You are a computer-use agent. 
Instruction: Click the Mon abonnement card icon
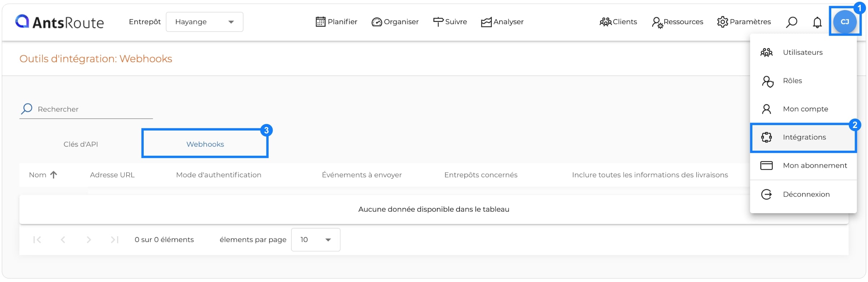pos(766,166)
